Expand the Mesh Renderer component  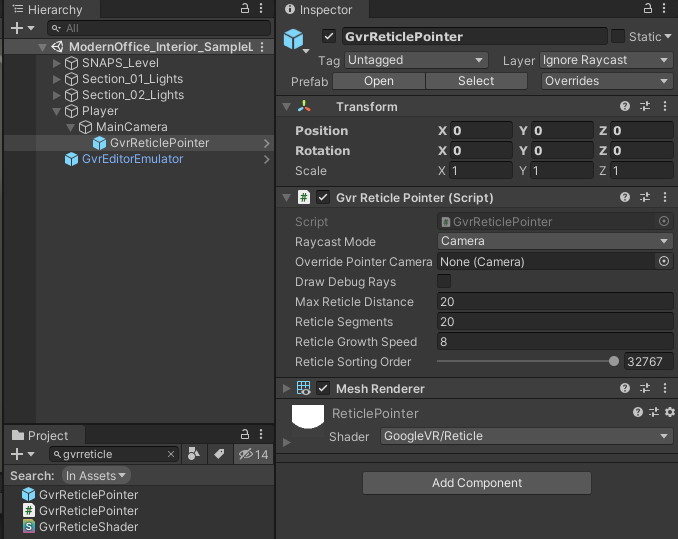pos(286,388)
